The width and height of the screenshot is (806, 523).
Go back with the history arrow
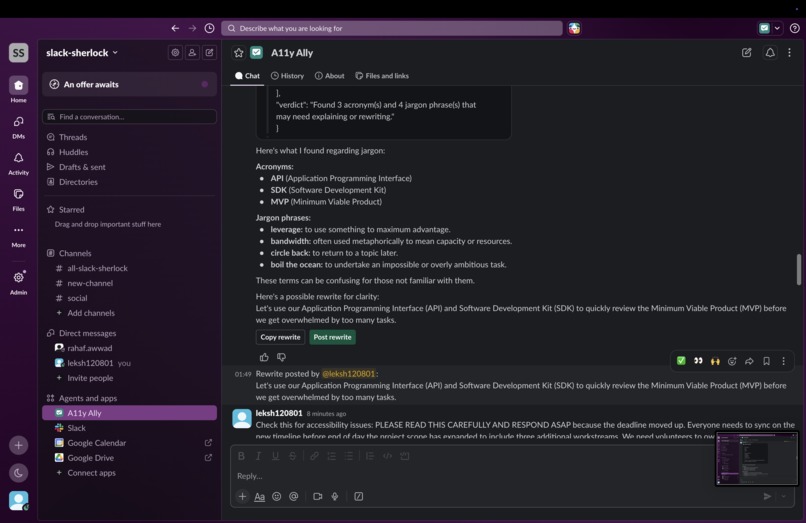pos(175,28)
